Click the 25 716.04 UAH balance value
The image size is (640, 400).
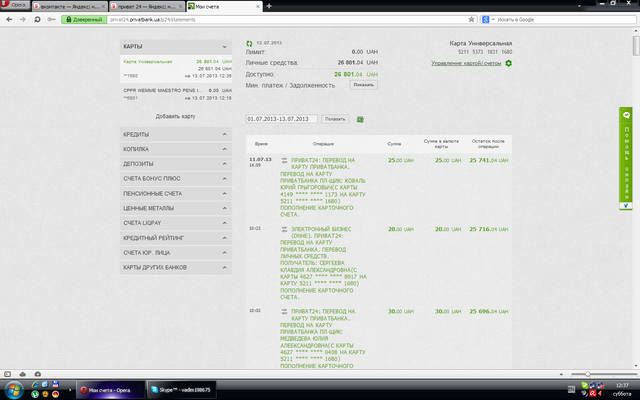coord(489,229)
